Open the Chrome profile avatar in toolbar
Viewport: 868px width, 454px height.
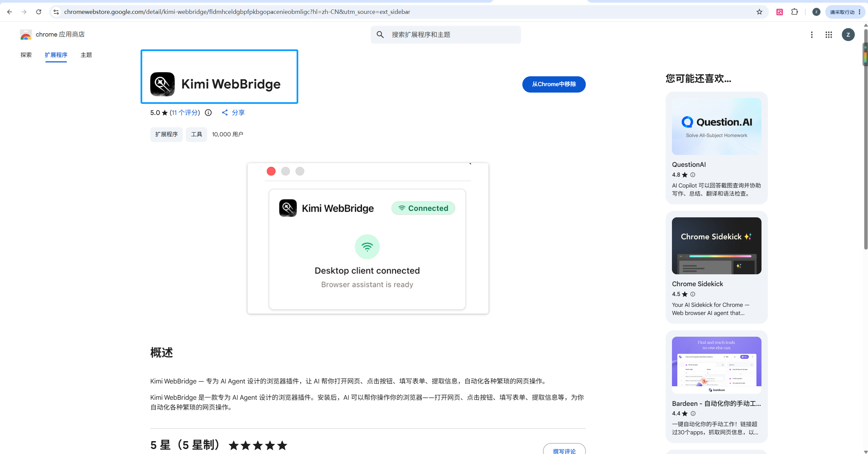point(816,12)
